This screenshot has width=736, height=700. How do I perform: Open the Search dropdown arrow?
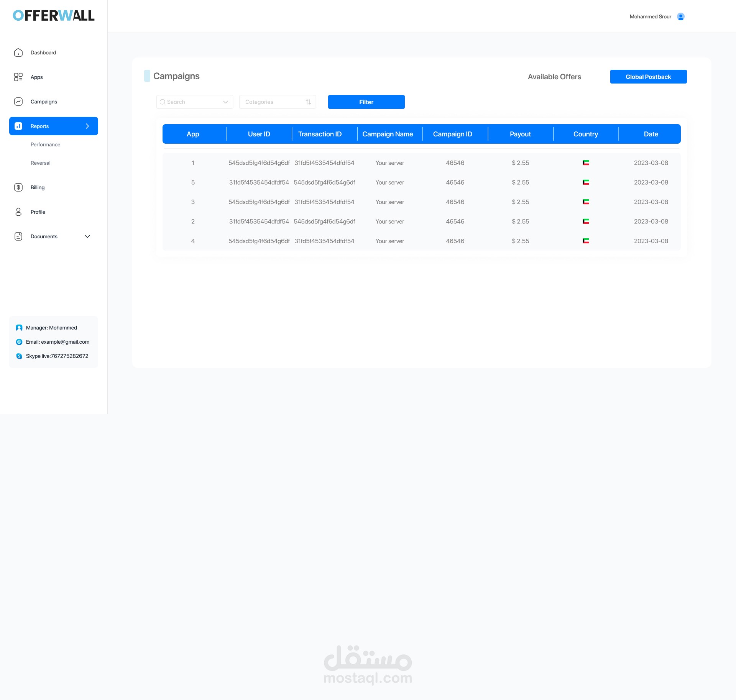coord(225,102)
